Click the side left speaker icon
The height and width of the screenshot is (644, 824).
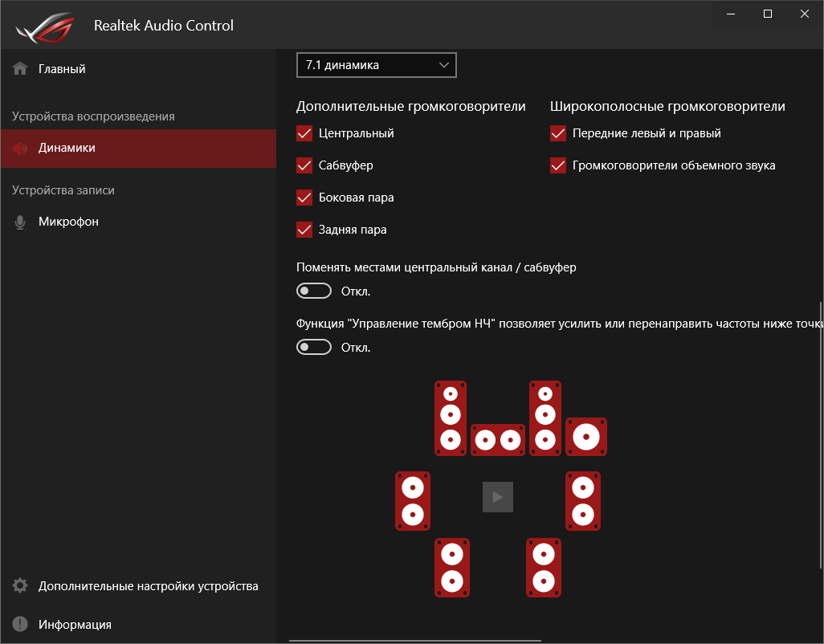[413, 501]
